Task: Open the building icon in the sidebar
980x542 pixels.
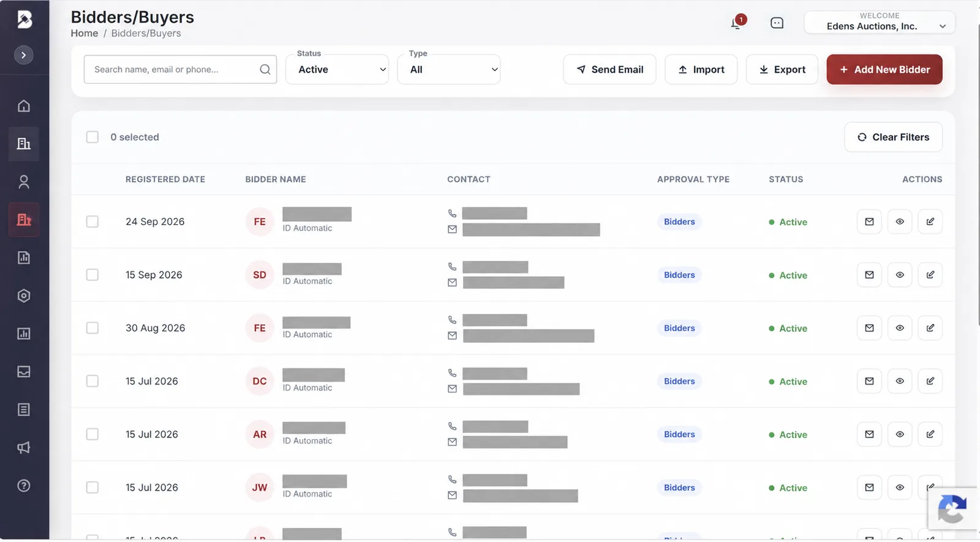Action: (x=24, y=144)
